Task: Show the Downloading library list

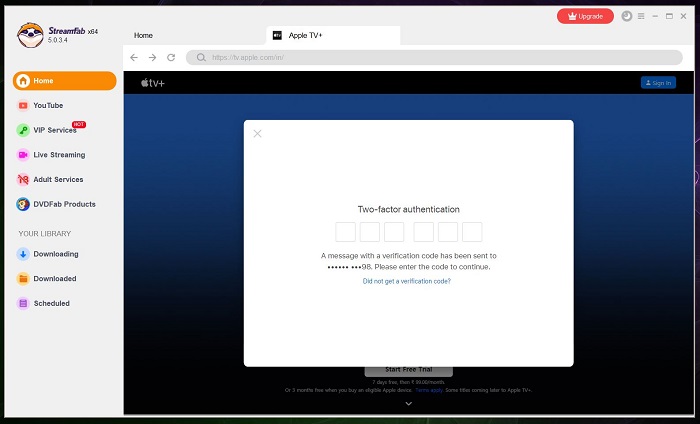Action: coord(56,254)
